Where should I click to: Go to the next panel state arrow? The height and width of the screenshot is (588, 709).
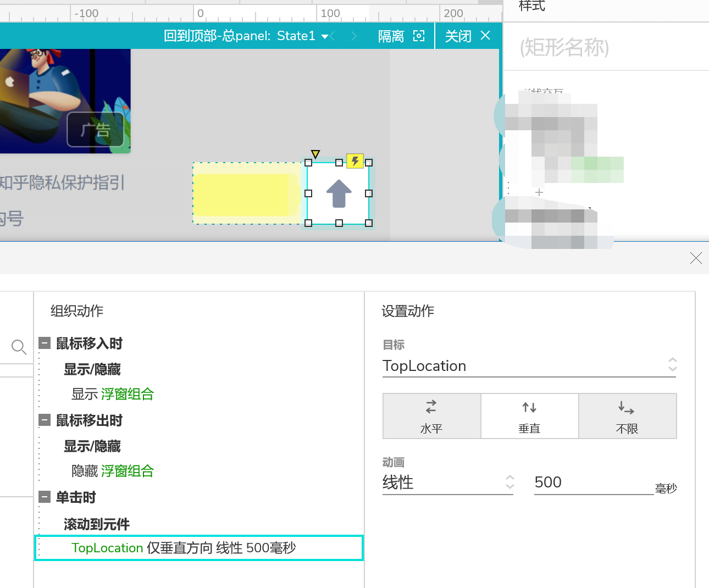coord(354,36)
